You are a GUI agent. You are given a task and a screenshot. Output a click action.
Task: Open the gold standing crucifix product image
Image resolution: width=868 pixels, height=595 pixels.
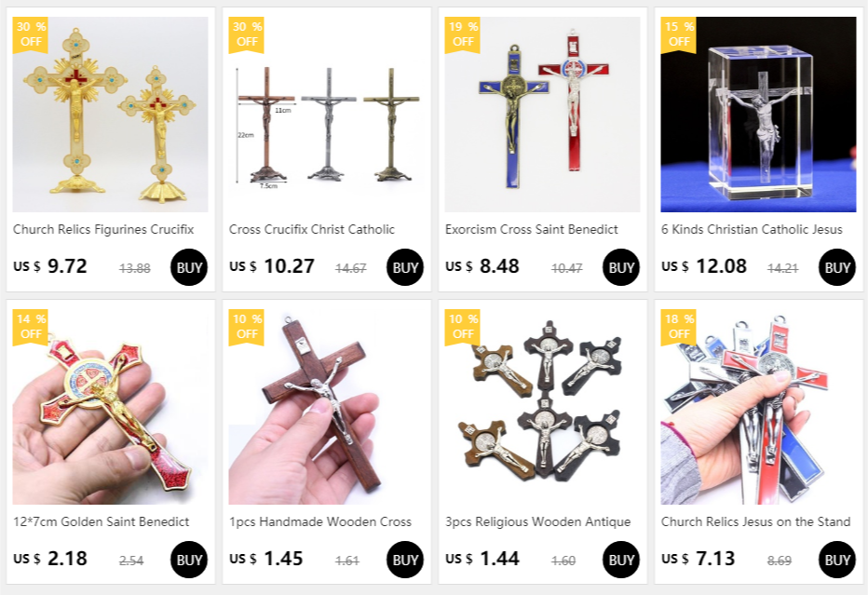click(x=110, y=114)
